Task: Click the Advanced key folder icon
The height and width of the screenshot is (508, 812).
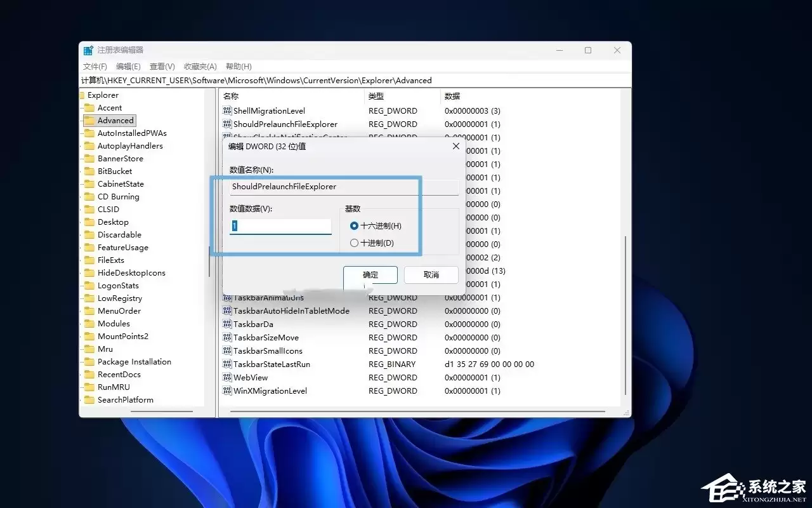Action: 89,120
